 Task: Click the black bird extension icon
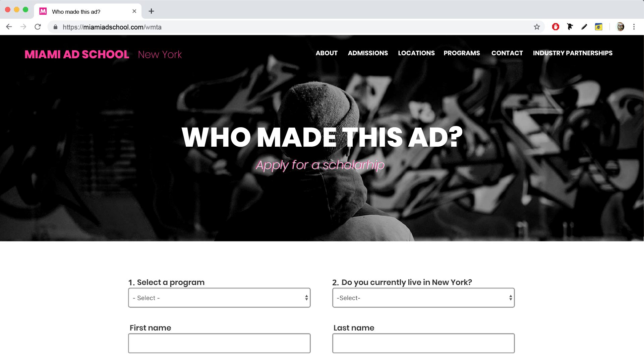point(570,27)
